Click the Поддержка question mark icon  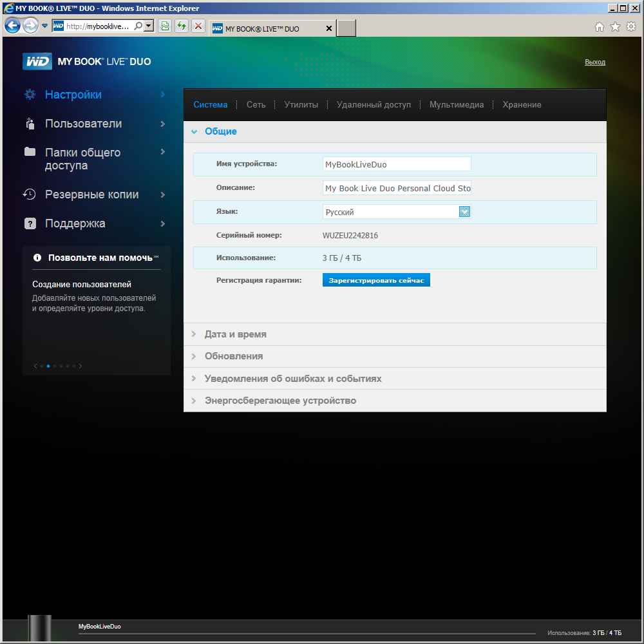(x=30, y=223)
